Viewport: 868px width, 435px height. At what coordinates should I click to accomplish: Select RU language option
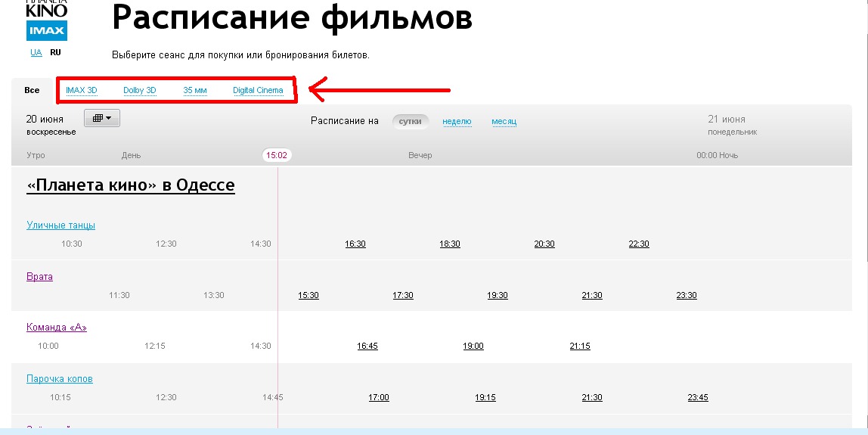55,53
